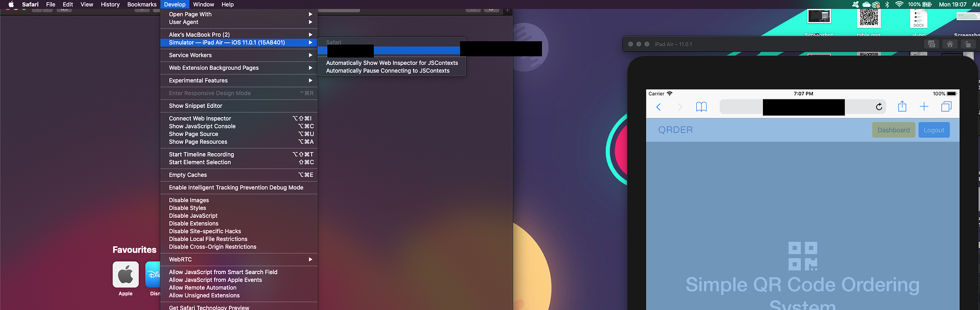Toggle Disable JavaScript
Image resolution: width=980 pixels, height=310 pixels.
pyautogui.click(x=239, y=216)
